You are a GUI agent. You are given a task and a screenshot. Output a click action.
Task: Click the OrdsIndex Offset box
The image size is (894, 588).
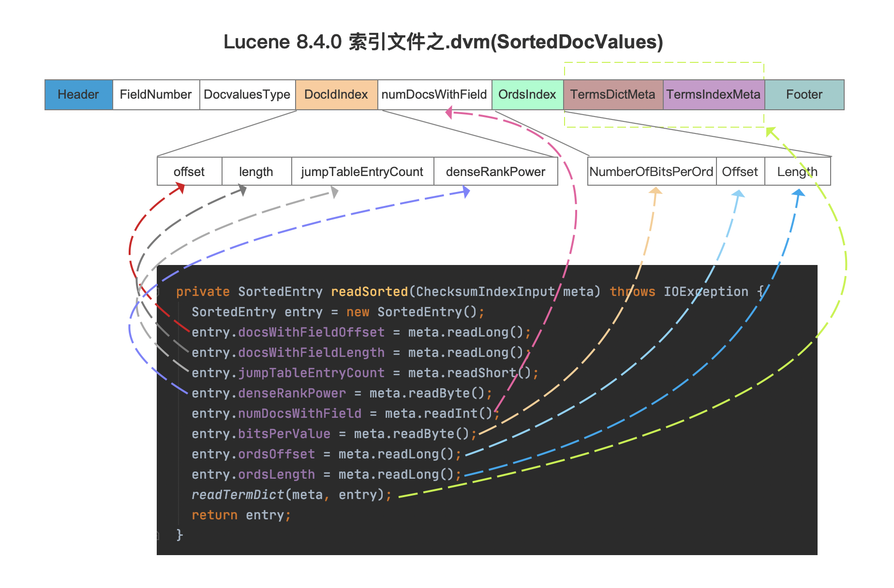click(740, 172)
